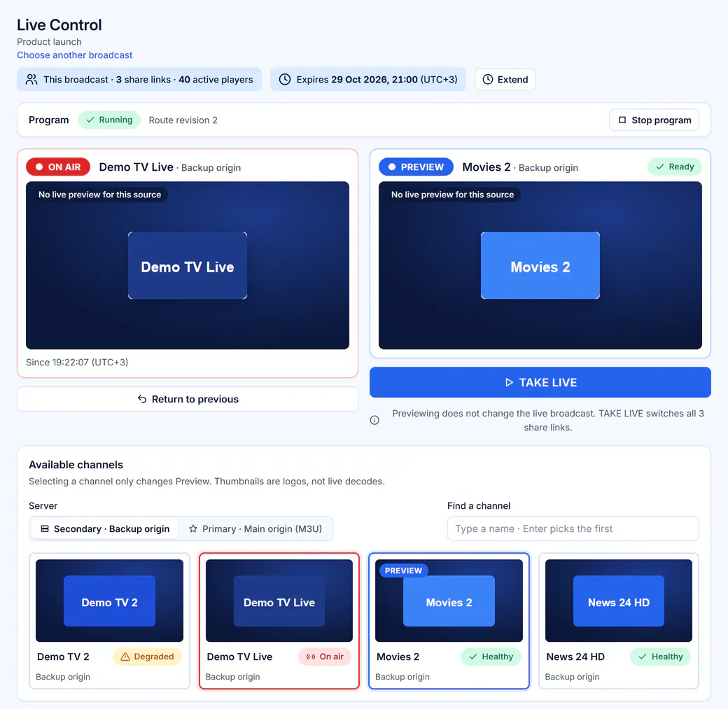This screenshot has width=728, height=709.
Task: Open the Movies 2 preview monitor
Action: (540, 265)
